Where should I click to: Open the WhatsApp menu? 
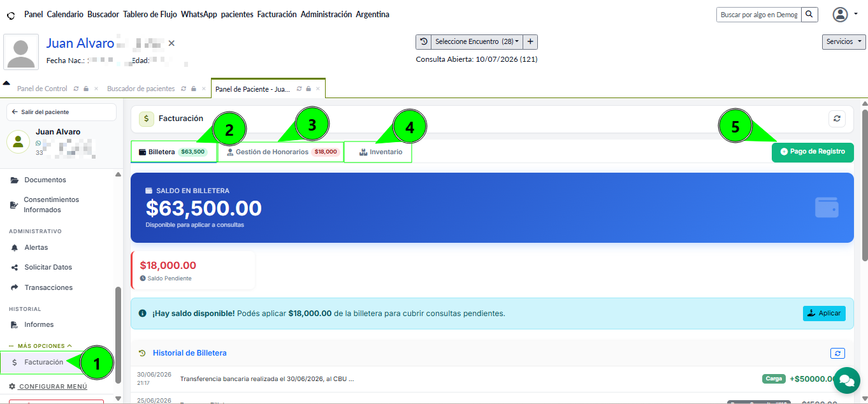coord(199,14)
